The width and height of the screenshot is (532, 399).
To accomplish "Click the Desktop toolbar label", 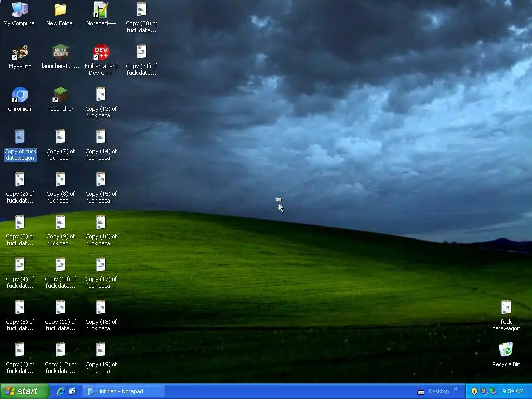I will pyautogui.click(x=438, y=391).
